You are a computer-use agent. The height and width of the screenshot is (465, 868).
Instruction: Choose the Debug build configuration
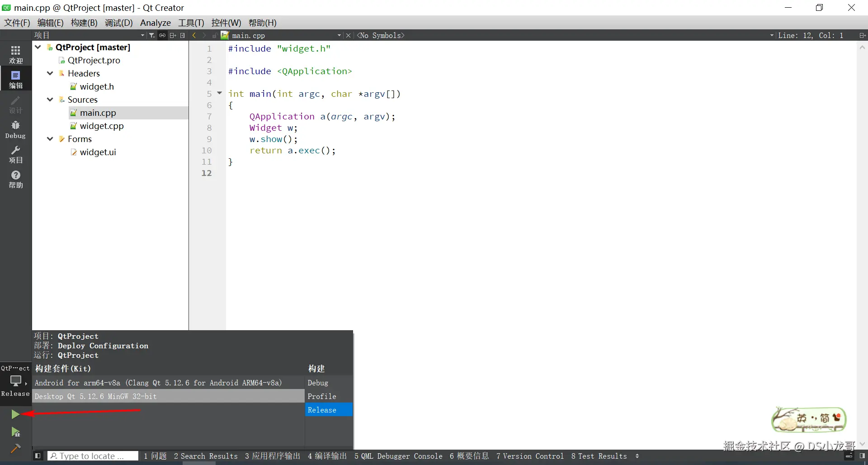(329, 383)
